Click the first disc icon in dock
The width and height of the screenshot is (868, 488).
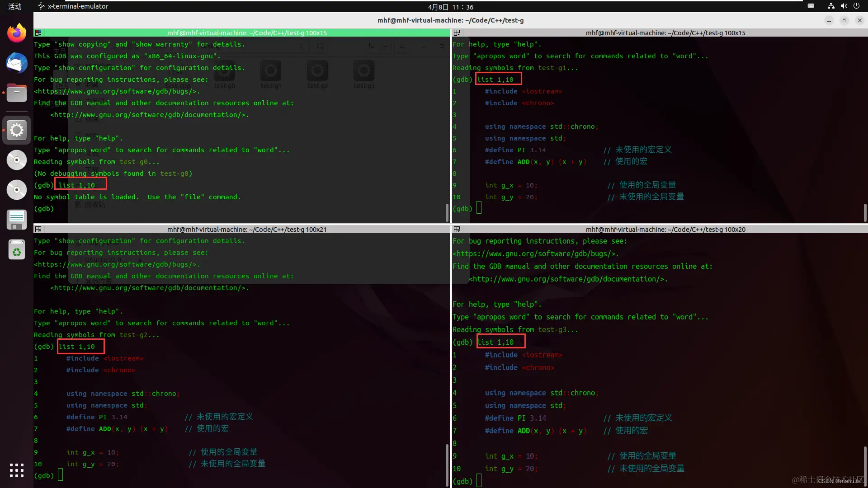click(x=17, y=160)
